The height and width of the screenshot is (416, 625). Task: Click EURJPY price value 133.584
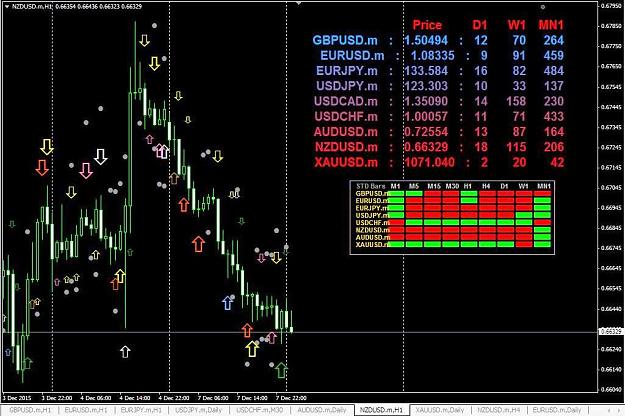[x=426, y=71]
